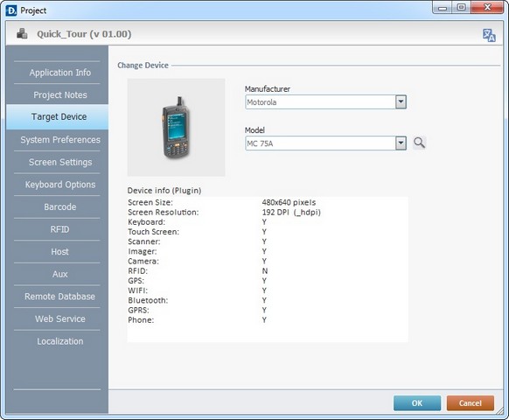Go to Screen Settings

click(x=60, y=162)
